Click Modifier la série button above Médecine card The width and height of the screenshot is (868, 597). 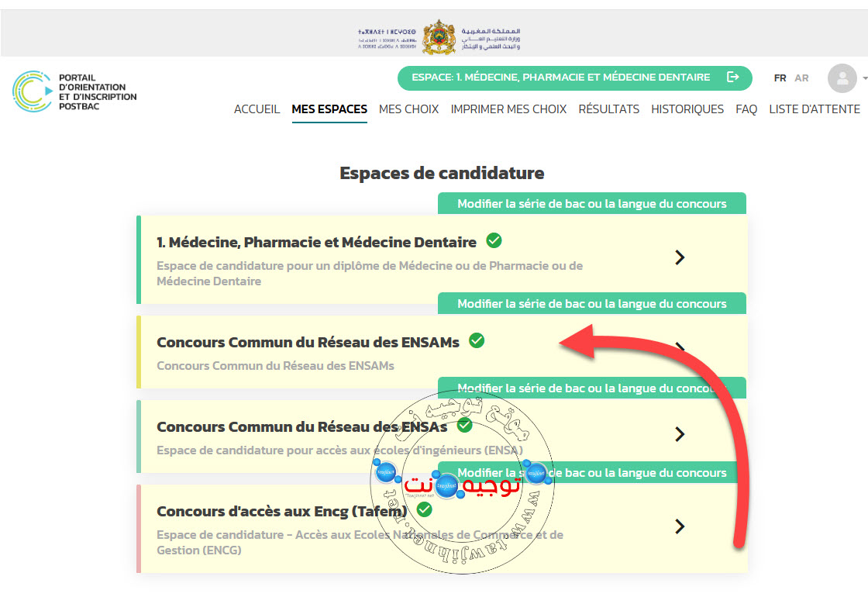(x=592, y=204)
